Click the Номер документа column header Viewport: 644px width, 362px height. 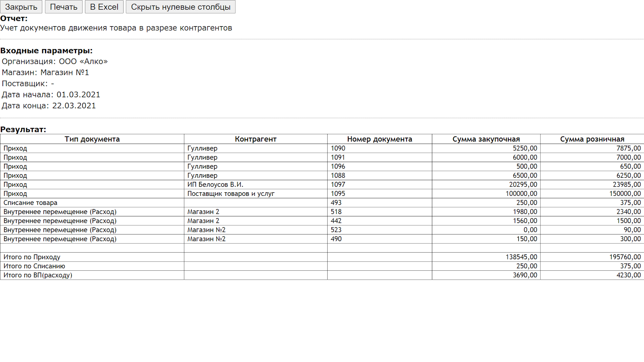[x=380, y=139]
